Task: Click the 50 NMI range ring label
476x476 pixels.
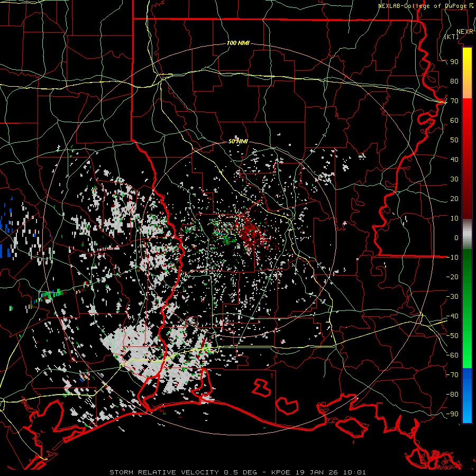Action: tap(238, 141)
